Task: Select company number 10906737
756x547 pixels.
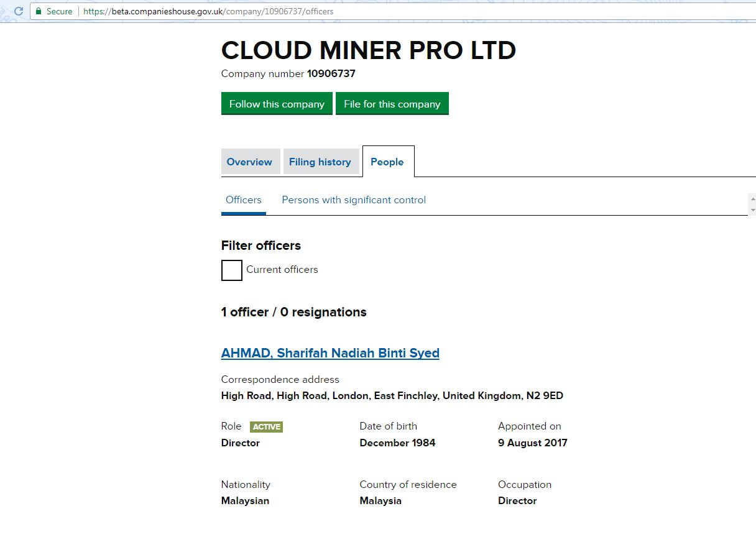Action: (x=331, y=74)
